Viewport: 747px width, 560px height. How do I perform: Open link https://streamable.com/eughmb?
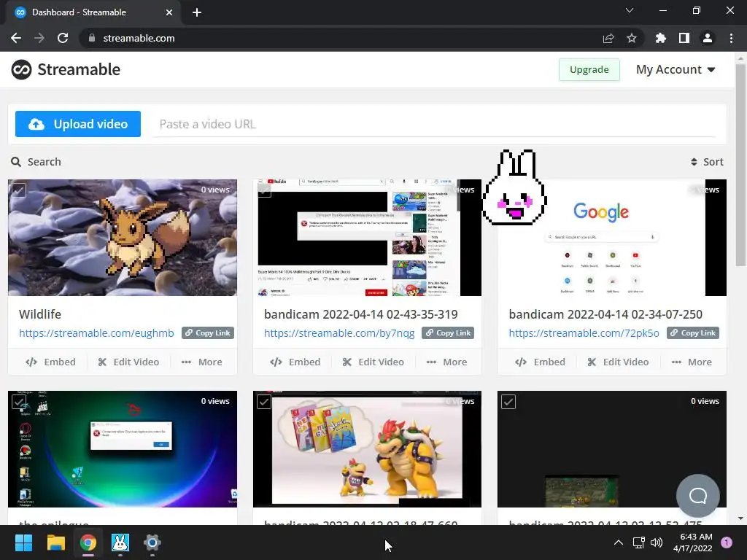pyautogui.click(x=97, y=332)
